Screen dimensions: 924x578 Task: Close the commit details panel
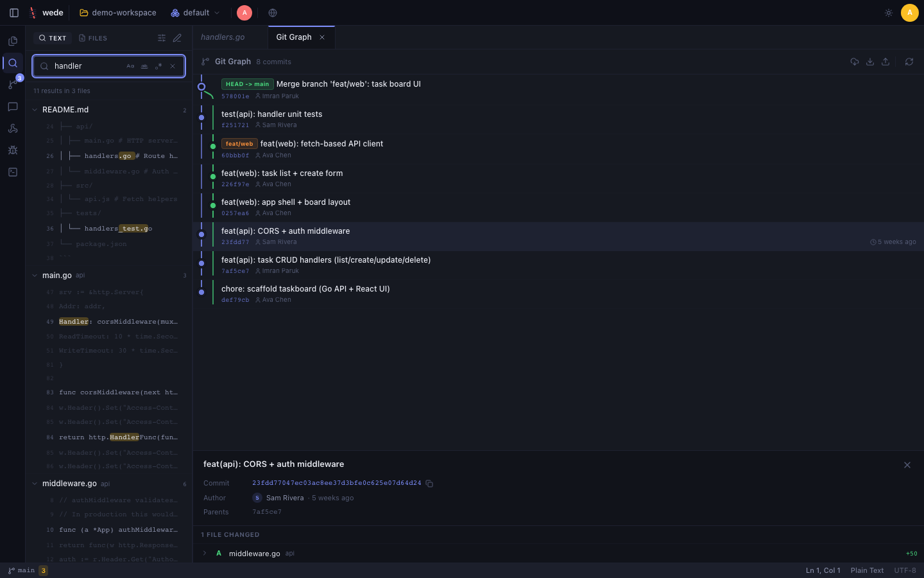(x=907, y=465)
